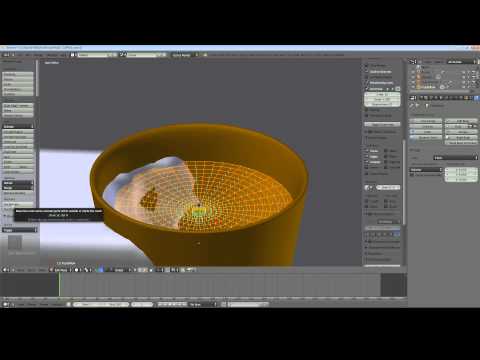Open the Modifiers properties tab
Screen dimensions: 480x360
451,98
